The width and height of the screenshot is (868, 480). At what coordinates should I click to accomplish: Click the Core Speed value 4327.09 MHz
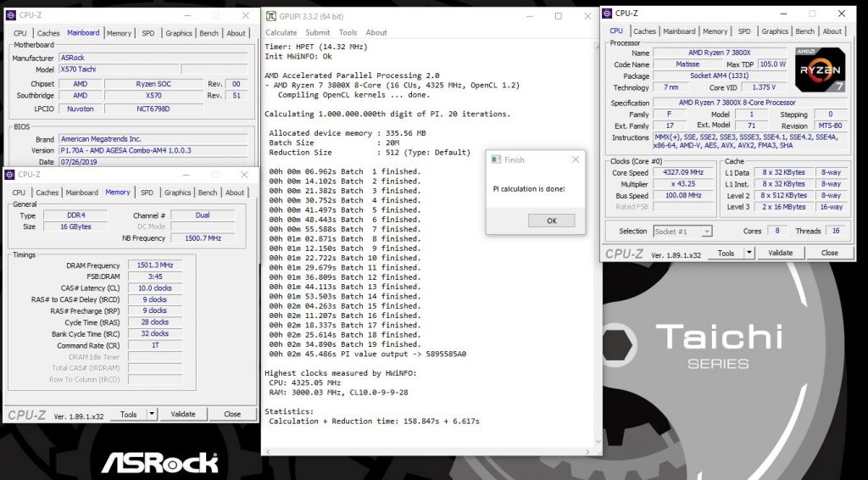[683, 173]
